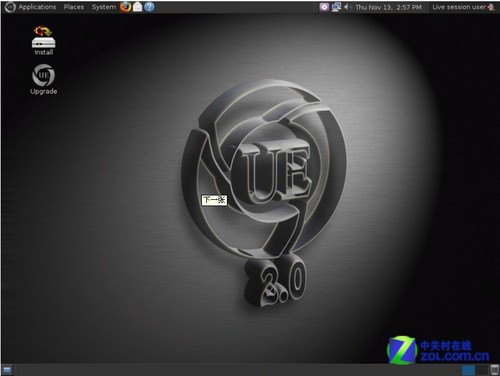Open the Install desktop icon

[44, 41]
